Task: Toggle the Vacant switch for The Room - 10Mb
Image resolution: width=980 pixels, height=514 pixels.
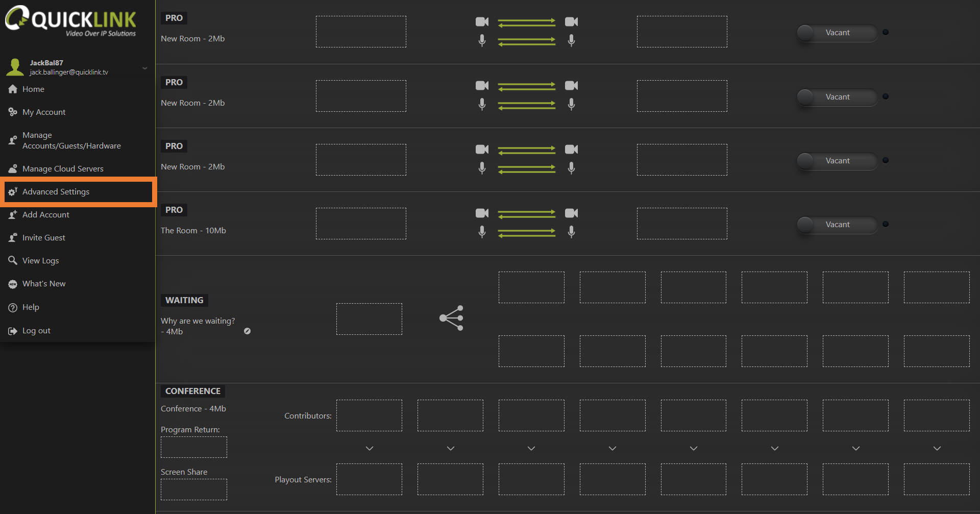Action: click(837, 225)
